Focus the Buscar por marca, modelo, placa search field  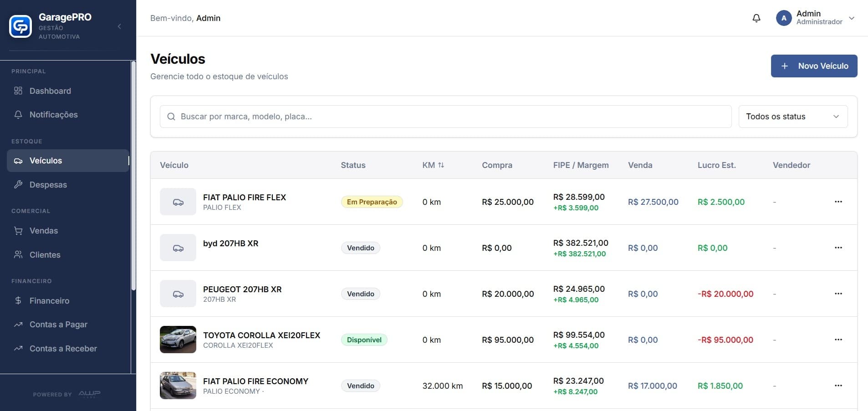[445, 117]
